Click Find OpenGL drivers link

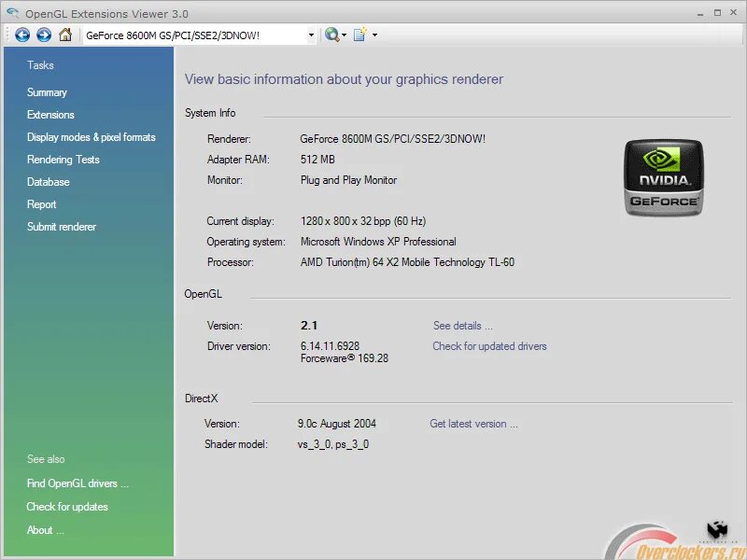pos(78,483)
